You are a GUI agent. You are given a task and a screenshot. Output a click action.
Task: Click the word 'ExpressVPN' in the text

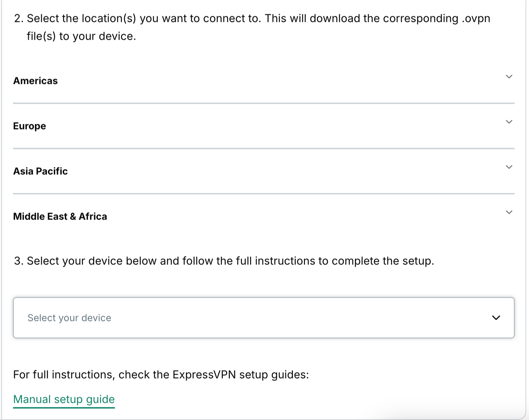tap(204, 375)
